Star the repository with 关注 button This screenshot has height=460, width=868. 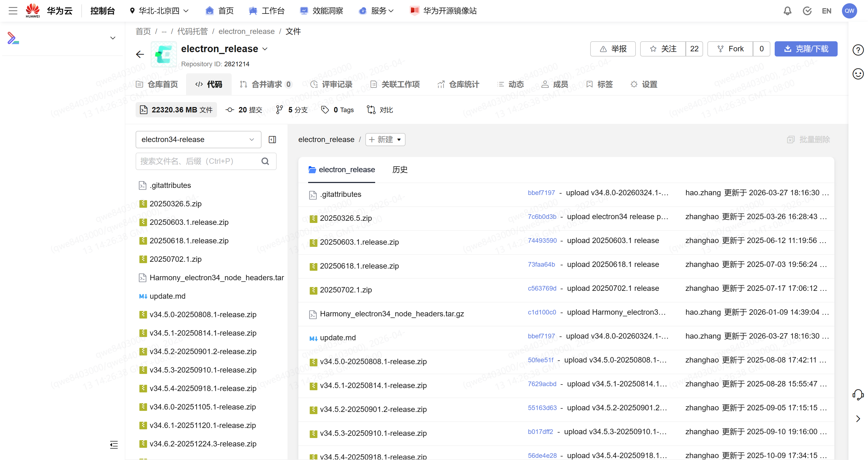[x=663, y=49]
